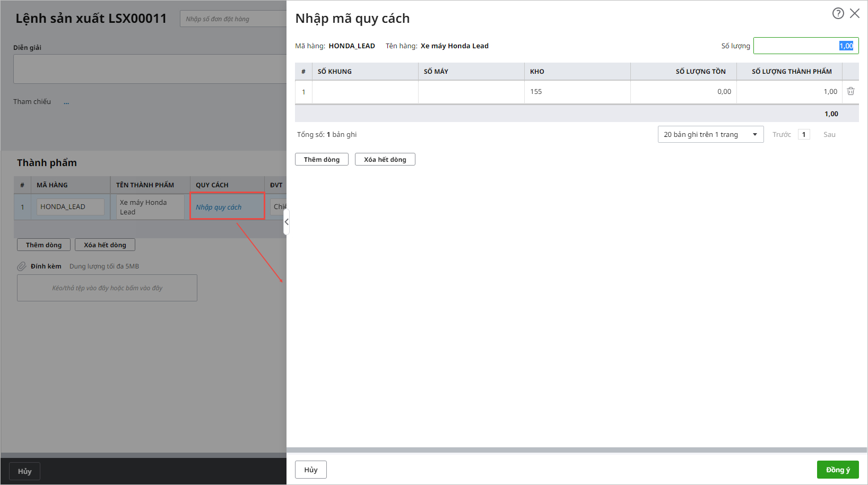Confirm with the green Đồng ý button
Image resolution: width=868 pixels, height=485 pixels.
coord(837,470)
